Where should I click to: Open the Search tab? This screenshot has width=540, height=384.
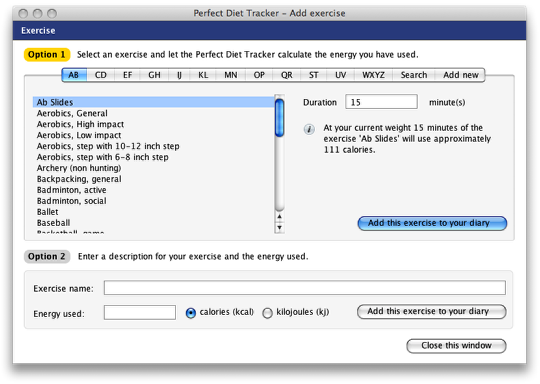click(x=414, y=75)
